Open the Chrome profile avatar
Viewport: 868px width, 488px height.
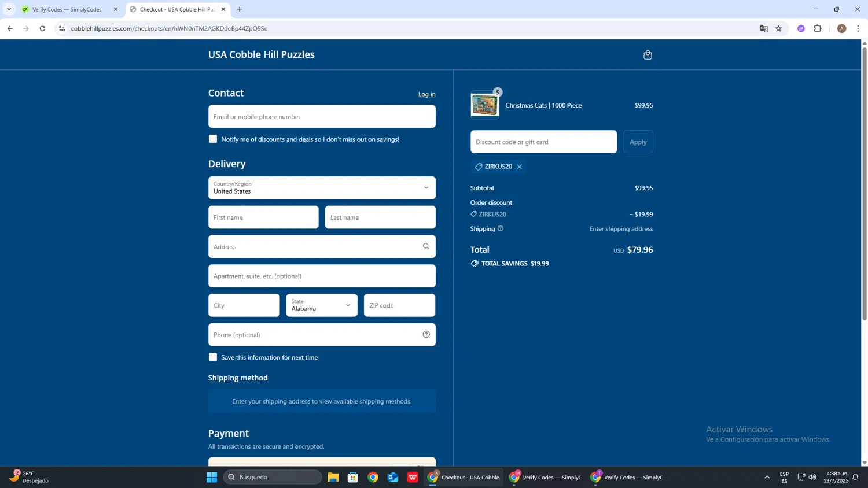(x=841, y=28)
